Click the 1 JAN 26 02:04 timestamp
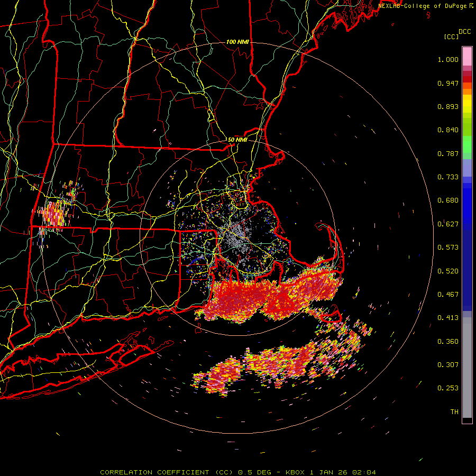The height and width of the screenshot is (476, 476). 344,472
